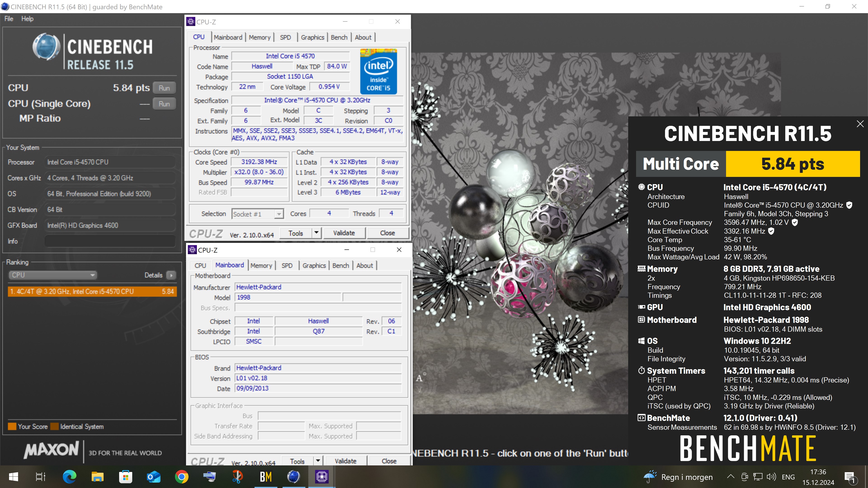Open the Windows Start menu
Image resolution: width=868 pixels, height=488 pixels.
(x=14, y=477)
